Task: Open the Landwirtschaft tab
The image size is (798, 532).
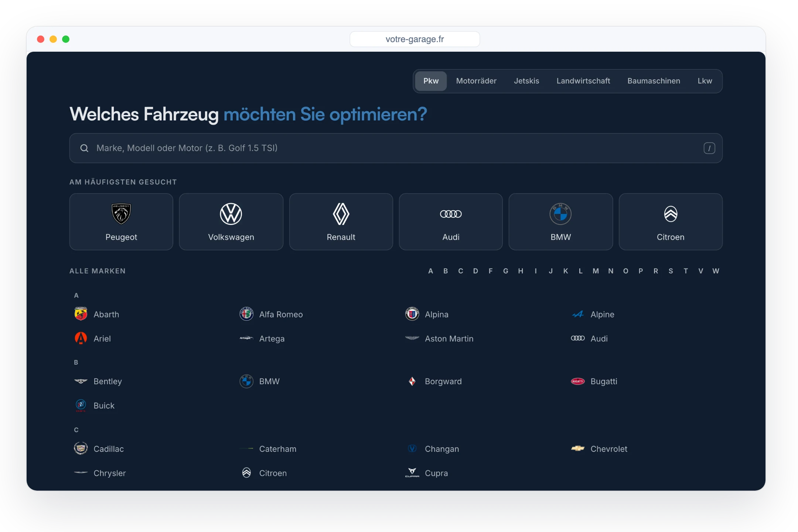Action: (x=583, y=81)
